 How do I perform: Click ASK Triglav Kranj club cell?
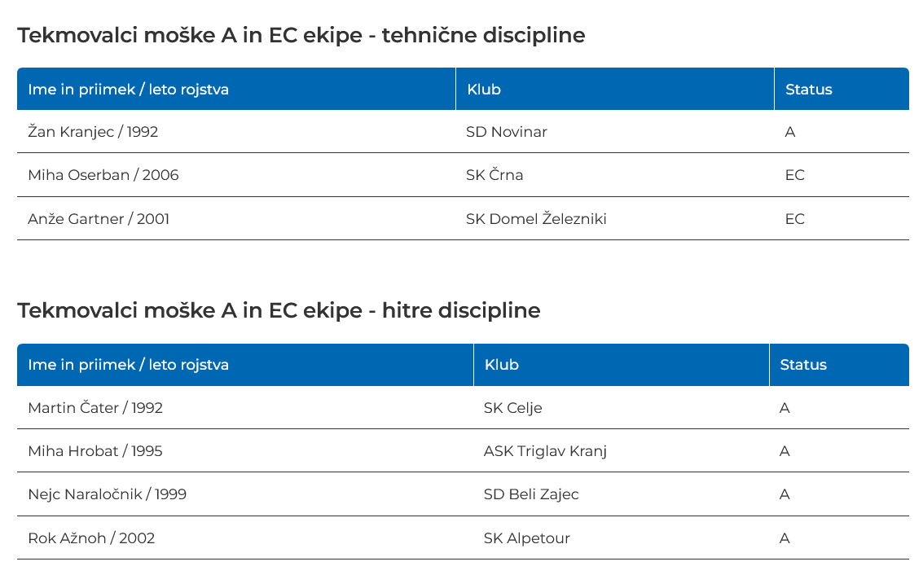point(545,451)
